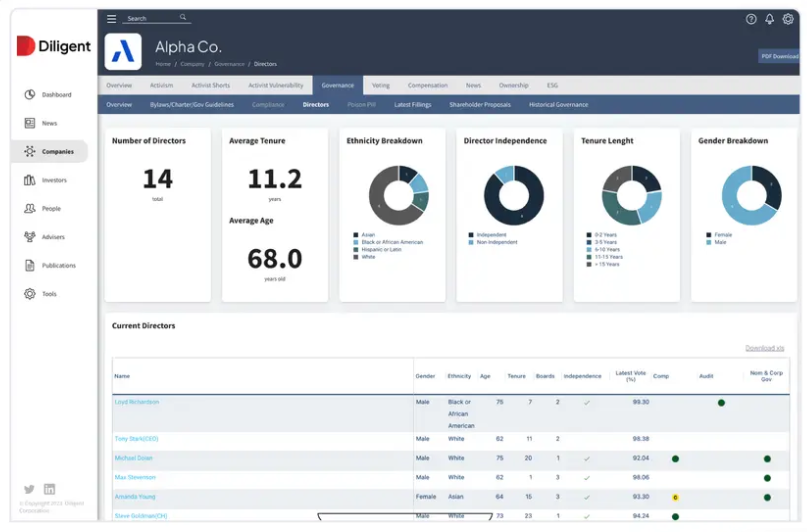Viewport: 807px width, 532px height.
Task: Open the Compliance sub-tab
Action: pos(268,104)
